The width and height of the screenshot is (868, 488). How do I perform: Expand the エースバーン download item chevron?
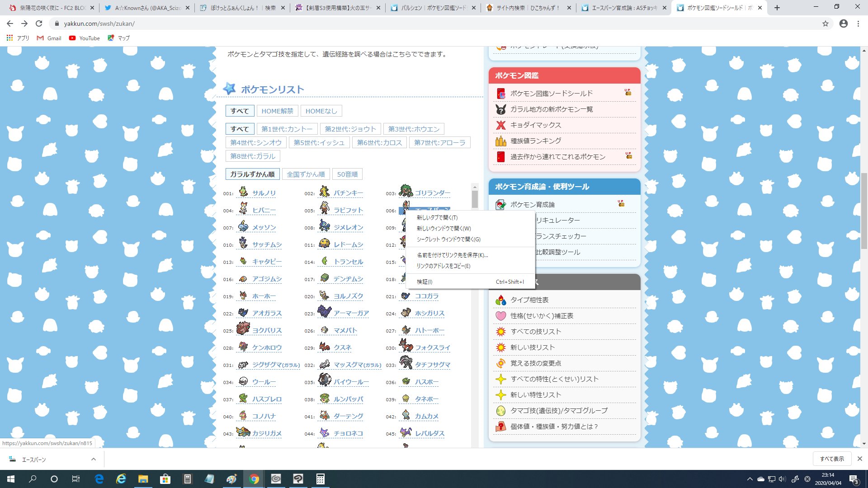click(x=93, y=460)
